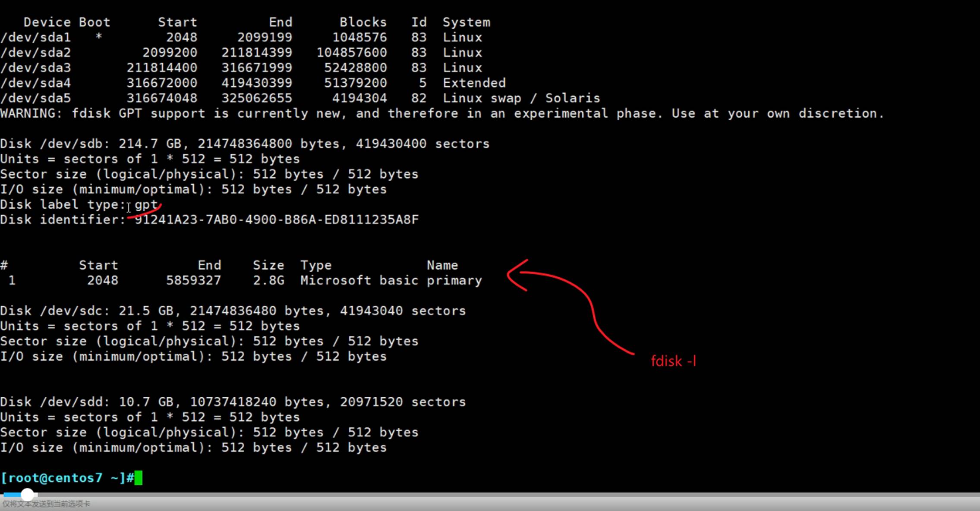980x511 pixels.
Task: Click the Disk /dev/sdb header line
Action: tap(244, 144)
